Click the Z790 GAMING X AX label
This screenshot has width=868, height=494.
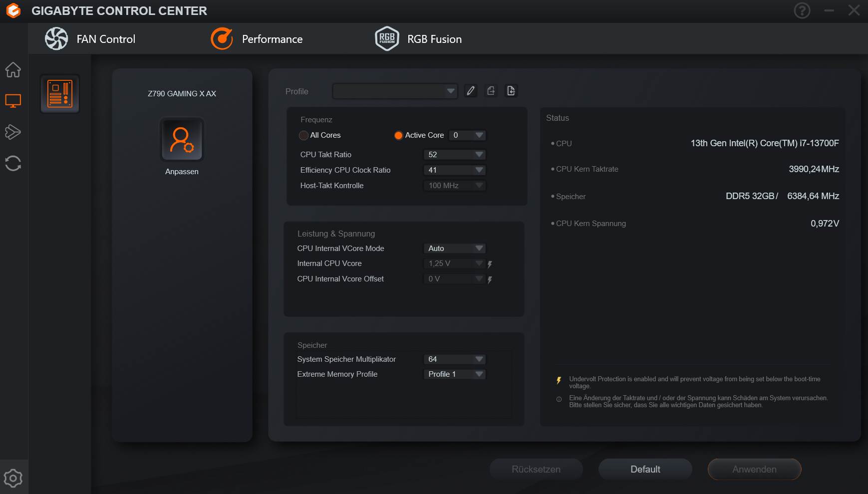182,94
